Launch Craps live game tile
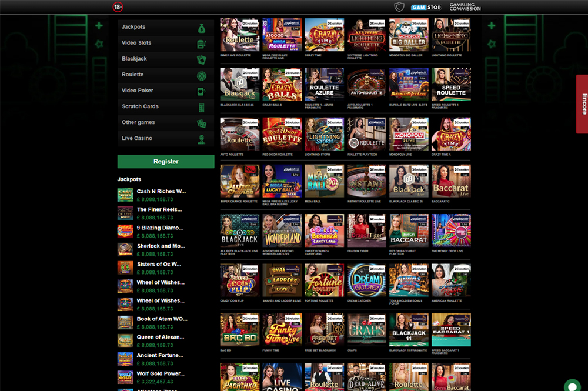588x391 pixels. tap(366, 330)
